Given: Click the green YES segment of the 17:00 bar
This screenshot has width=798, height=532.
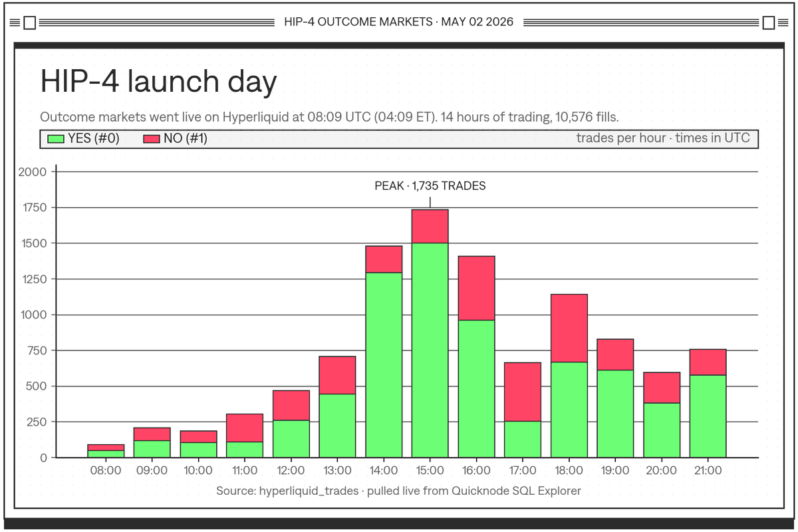Looking at the screenshot, I should [523, 439].
